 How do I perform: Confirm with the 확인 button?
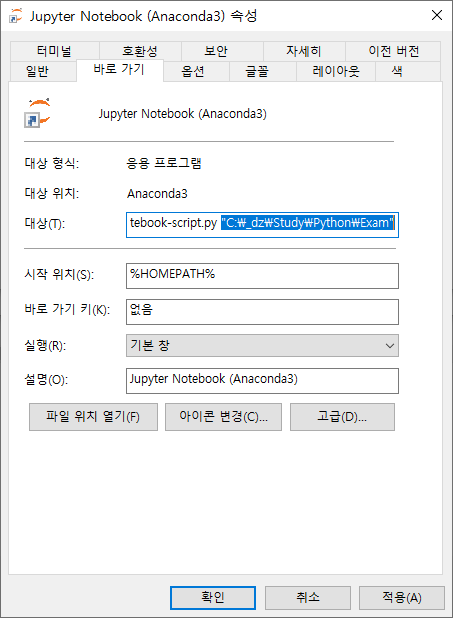[x=213, y=598]
